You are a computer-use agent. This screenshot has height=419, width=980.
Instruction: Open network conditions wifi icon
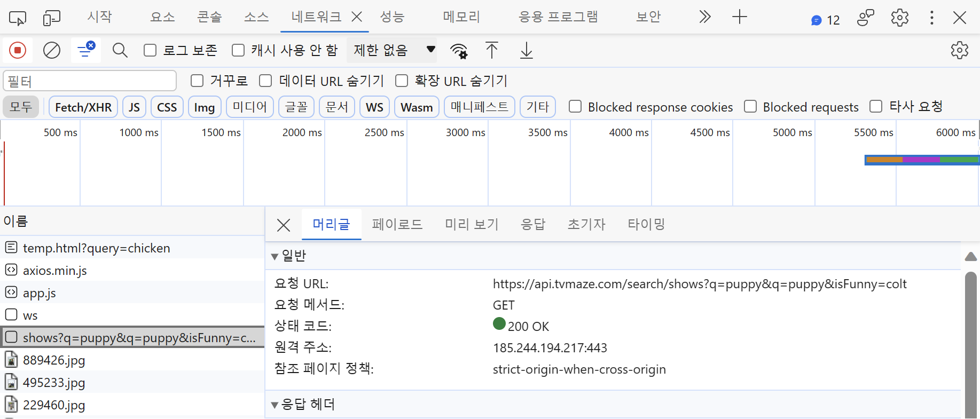[x=459, y=51]
